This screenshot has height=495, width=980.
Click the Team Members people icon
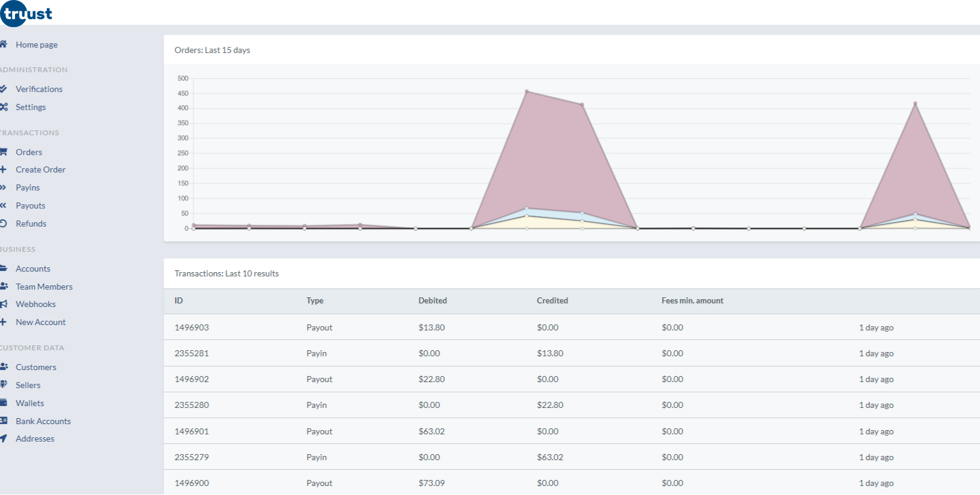coord(4,287)
